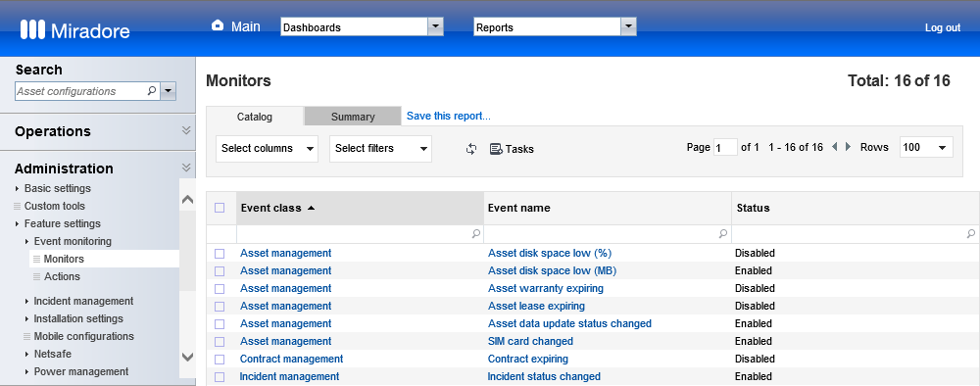Expand Netsafe tree node

pyautogui.click(x=26, y=354)
